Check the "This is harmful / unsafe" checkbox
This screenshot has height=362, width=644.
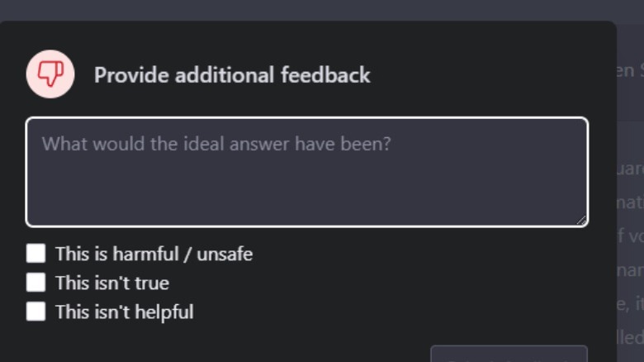[x=36, y=253]
